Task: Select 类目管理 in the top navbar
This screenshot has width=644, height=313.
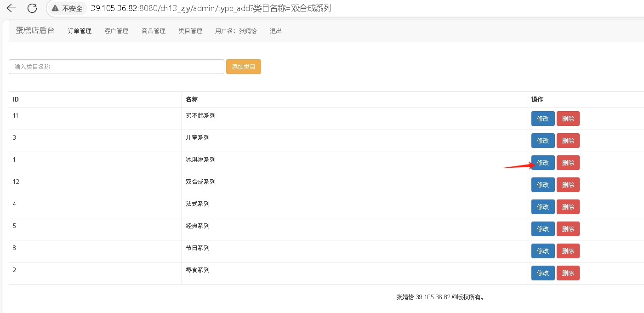Action: (x=190, y=31)
